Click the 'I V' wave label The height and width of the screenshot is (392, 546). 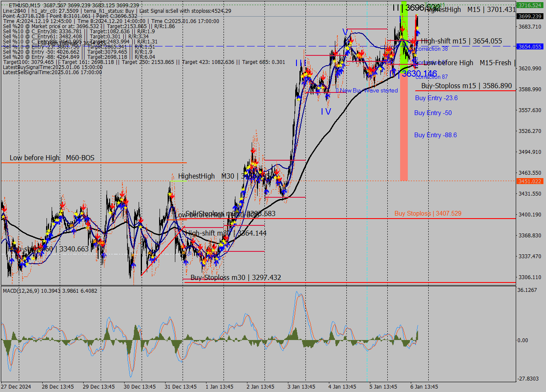(x=326, y=111)
